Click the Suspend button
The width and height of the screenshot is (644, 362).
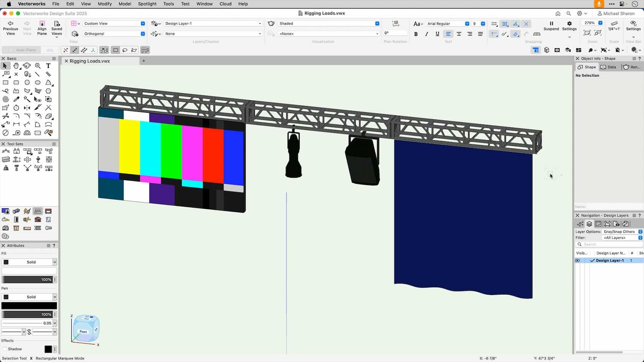[x=551, y=26]
